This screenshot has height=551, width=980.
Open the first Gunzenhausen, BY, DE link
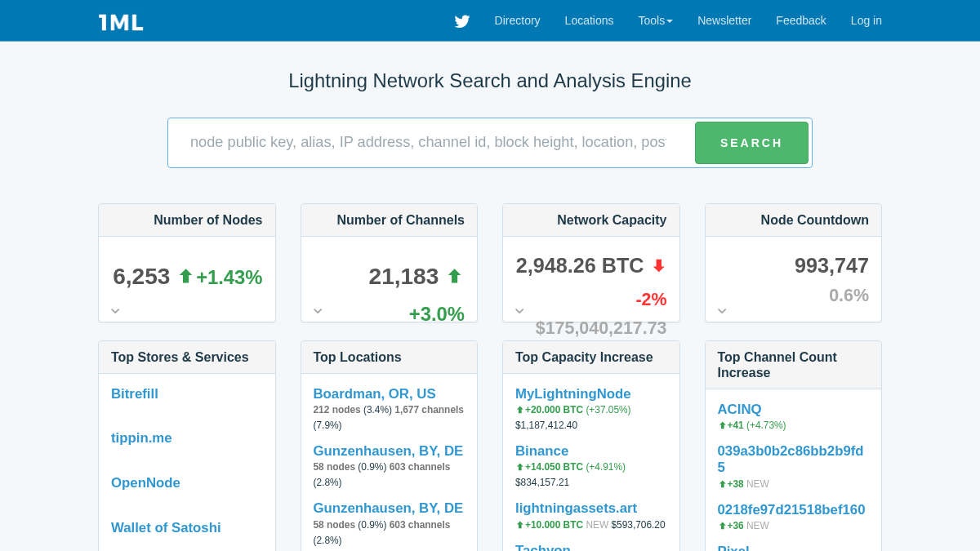[388, 451]
